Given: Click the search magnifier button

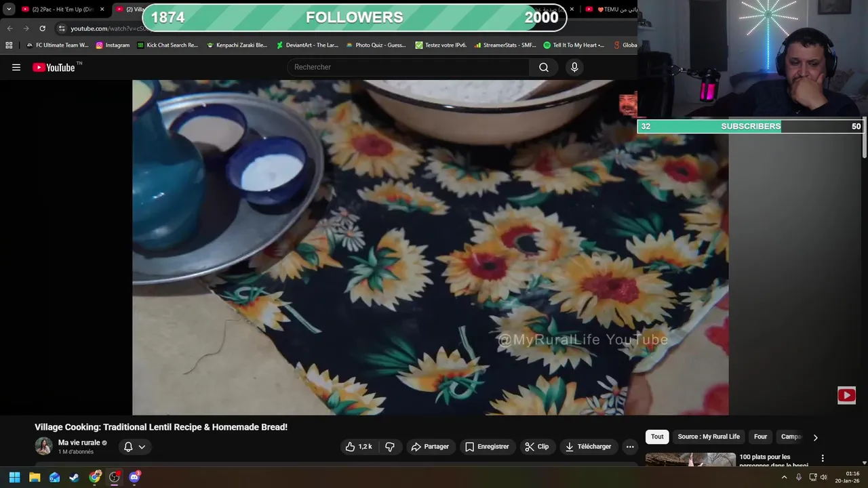Looking at the screenshot, I should 544,67.
